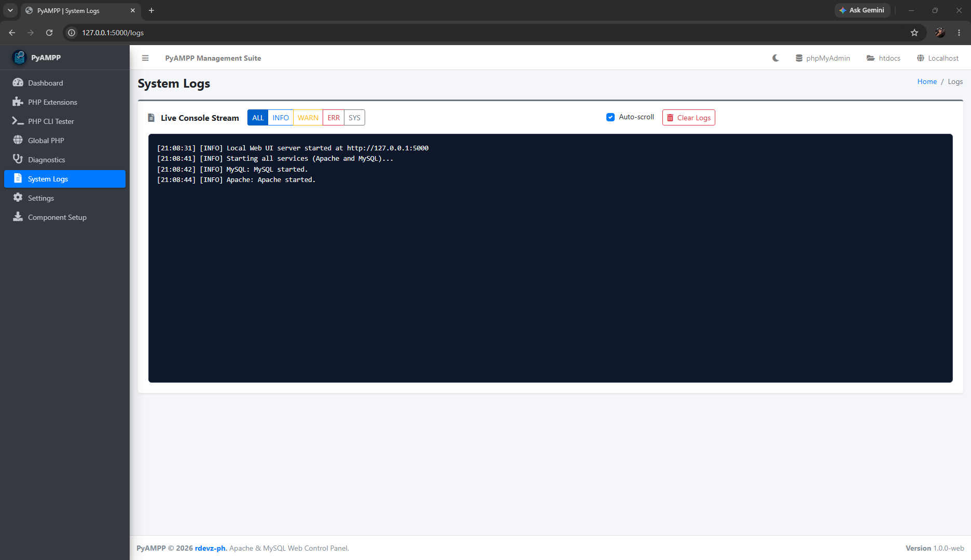Click the Component Setup download icon
971x560 pixels.
coord(18,217)
